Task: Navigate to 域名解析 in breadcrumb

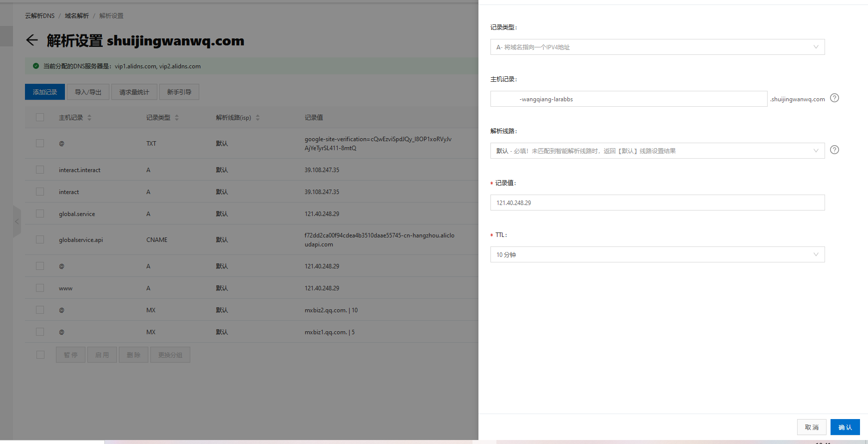Action: 77,16
